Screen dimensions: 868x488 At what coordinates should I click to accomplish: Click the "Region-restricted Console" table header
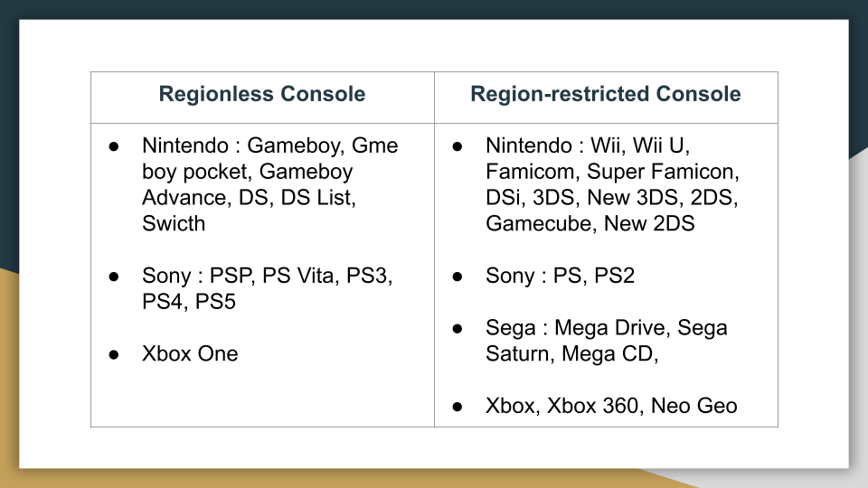point(606,95)
